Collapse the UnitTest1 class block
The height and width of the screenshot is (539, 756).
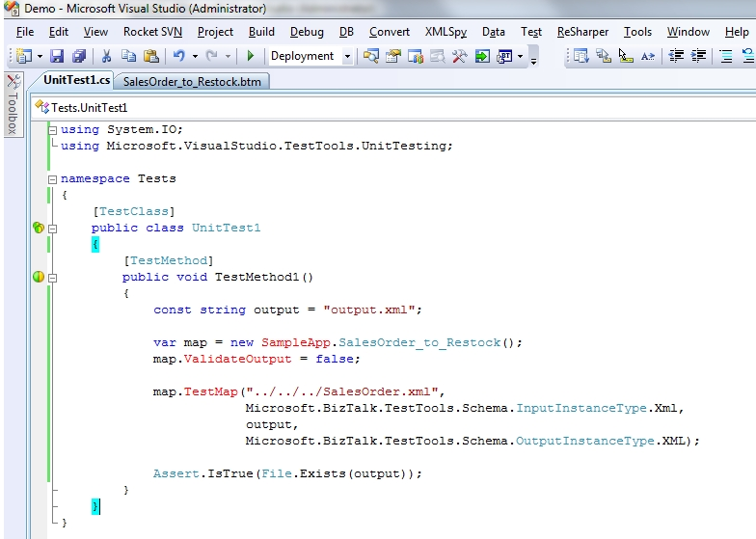(x=52, y=229)
